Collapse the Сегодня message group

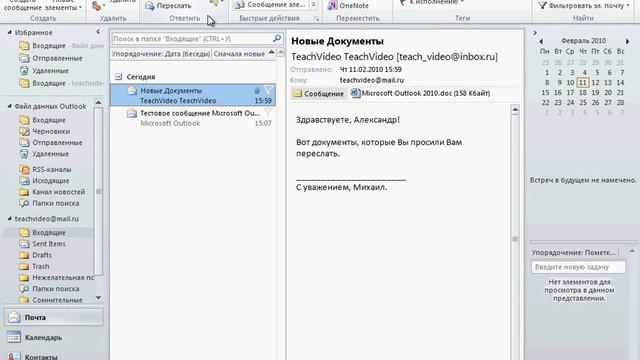click(x=118, y=77)
